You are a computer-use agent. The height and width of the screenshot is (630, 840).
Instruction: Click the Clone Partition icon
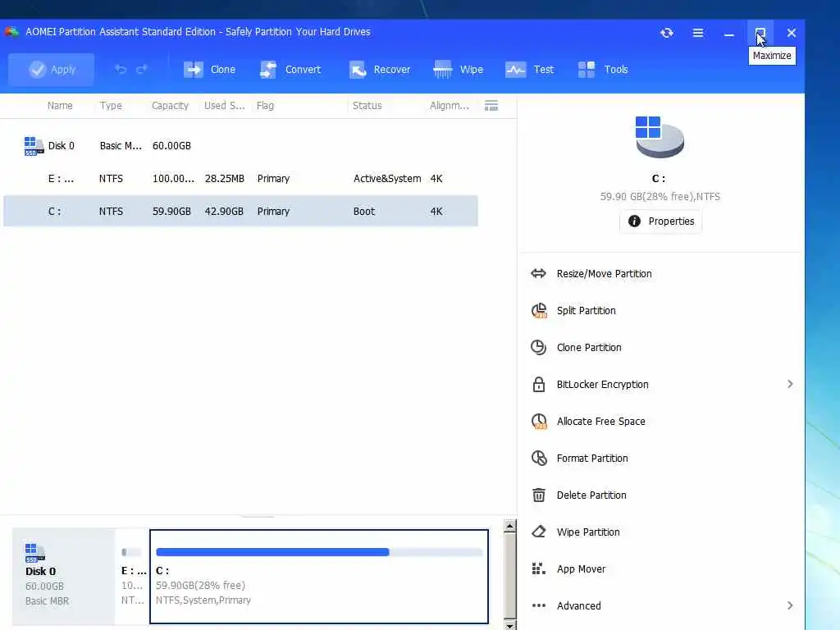538,348
